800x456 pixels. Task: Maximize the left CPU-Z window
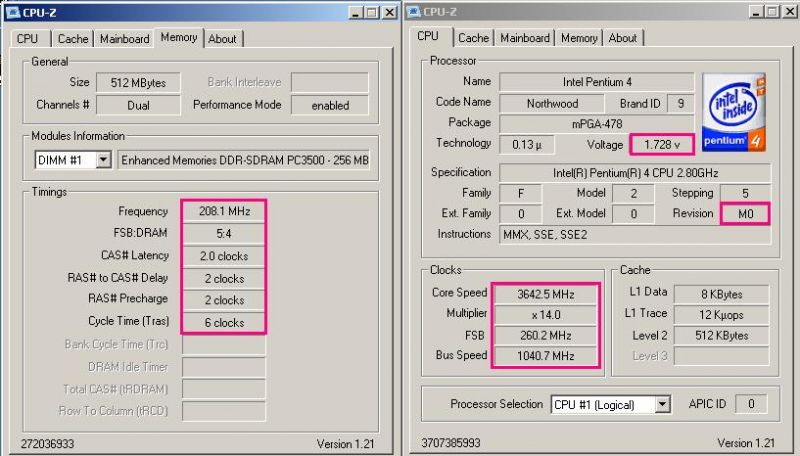pos(372,12)
